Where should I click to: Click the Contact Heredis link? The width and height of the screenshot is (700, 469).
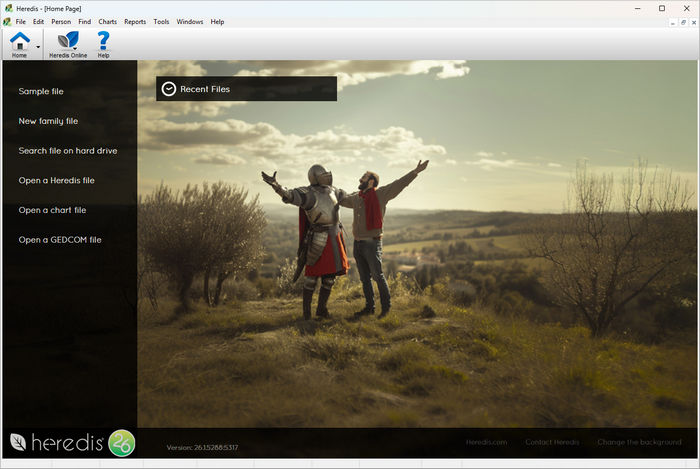pos(551,442)
